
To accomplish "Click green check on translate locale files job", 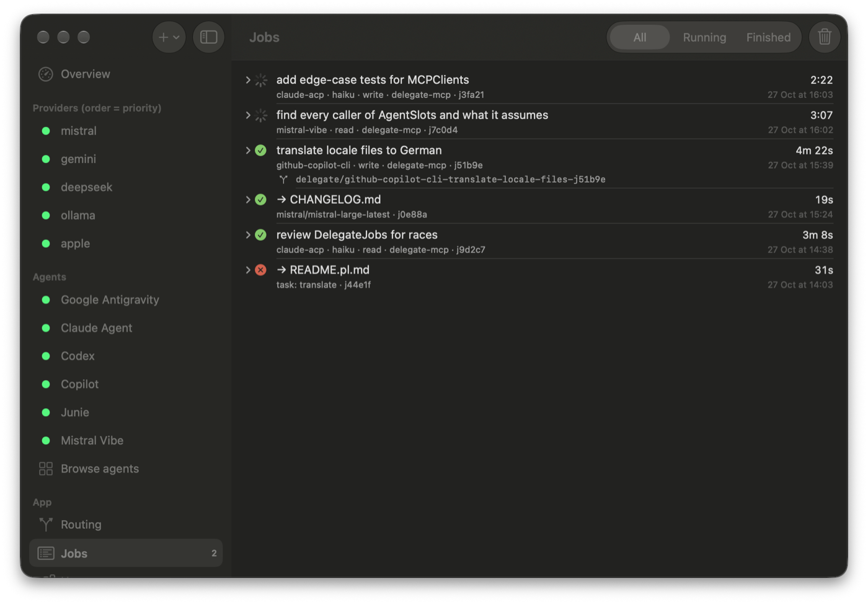I will 261,150.
